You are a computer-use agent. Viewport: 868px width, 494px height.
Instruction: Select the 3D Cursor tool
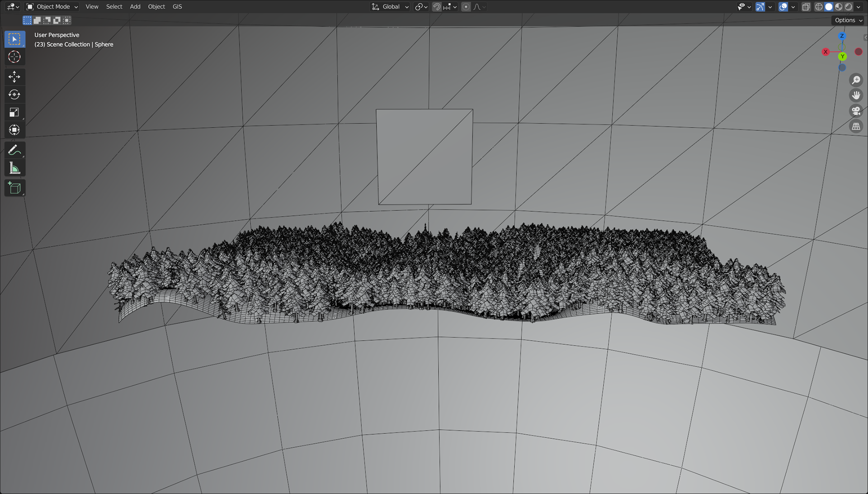click(x=14, y=57)
